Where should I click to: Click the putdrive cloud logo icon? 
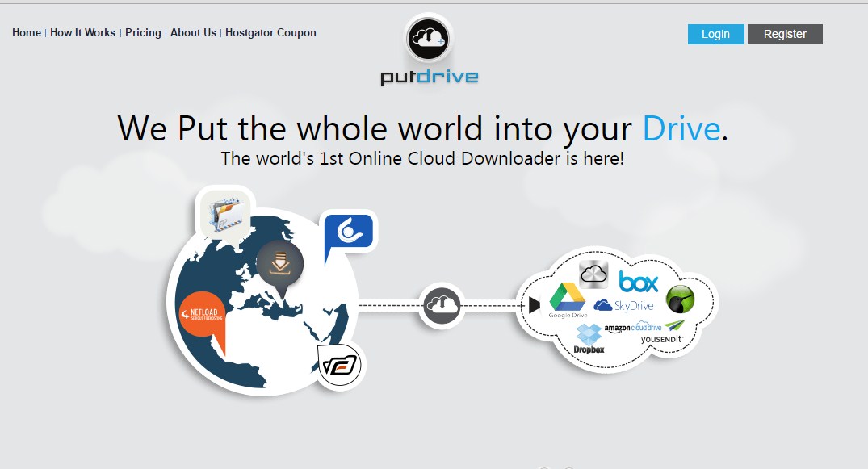429,38
